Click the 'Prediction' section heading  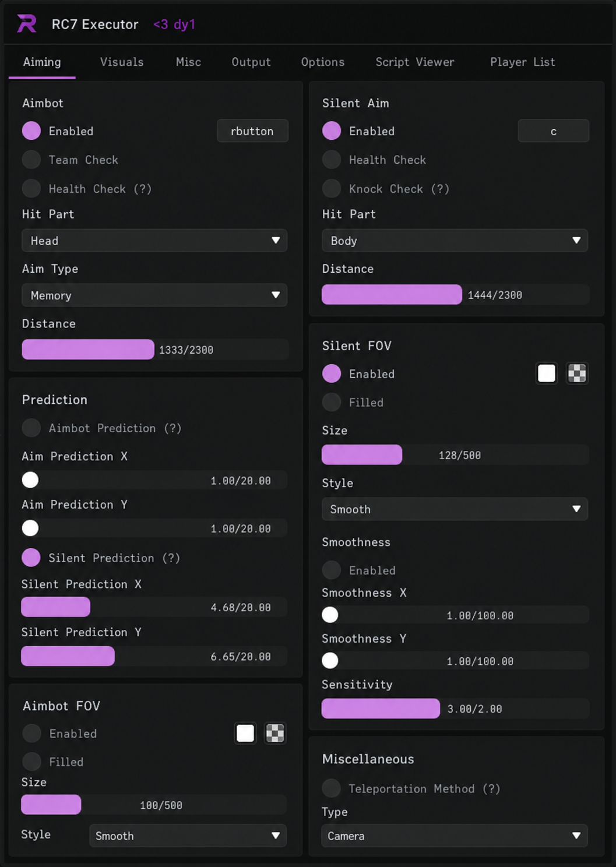click(x=55, y=400)
